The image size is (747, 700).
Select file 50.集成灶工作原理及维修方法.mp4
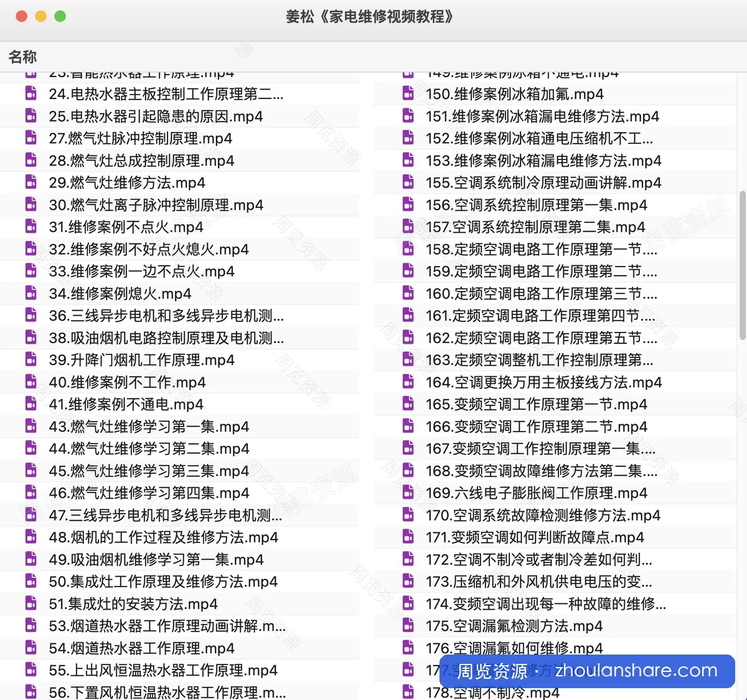point(163,582)
